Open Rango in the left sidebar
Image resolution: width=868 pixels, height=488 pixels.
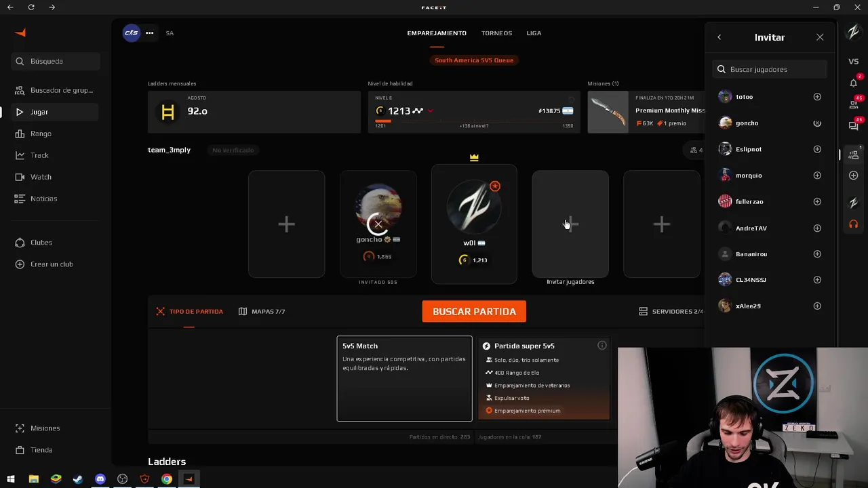[x=56, y=134]
